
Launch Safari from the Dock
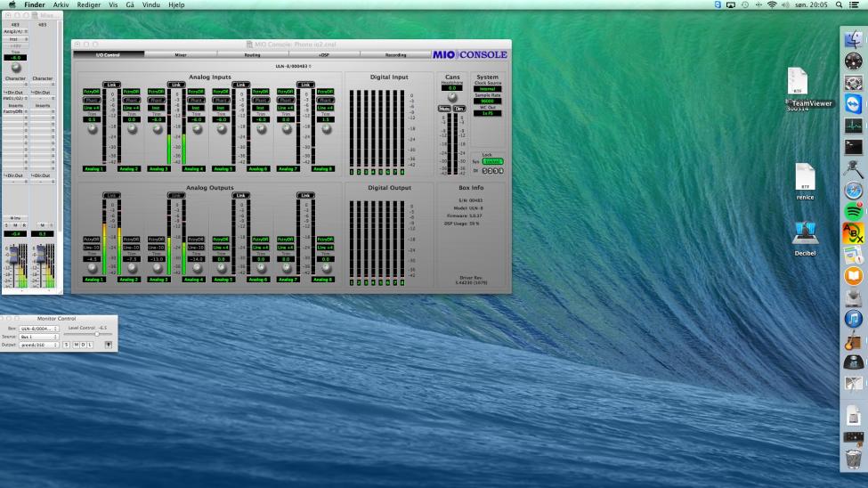853,191
